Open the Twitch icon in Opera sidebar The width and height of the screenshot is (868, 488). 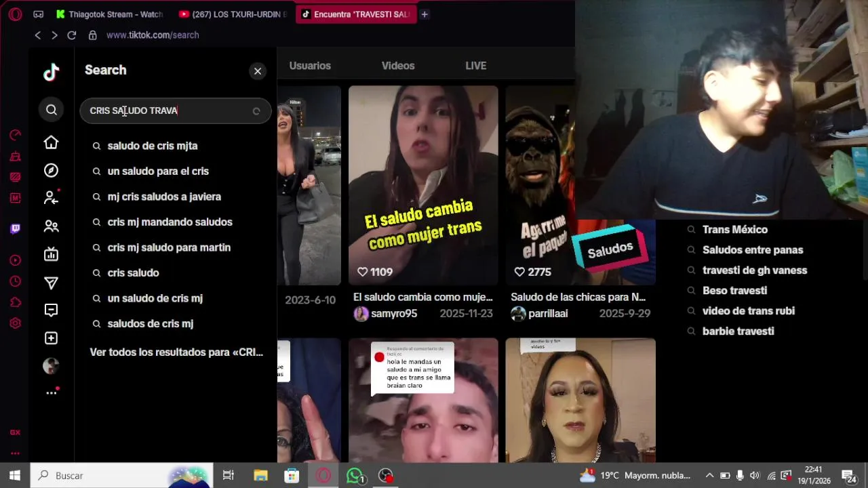click(x=15, y=228)
